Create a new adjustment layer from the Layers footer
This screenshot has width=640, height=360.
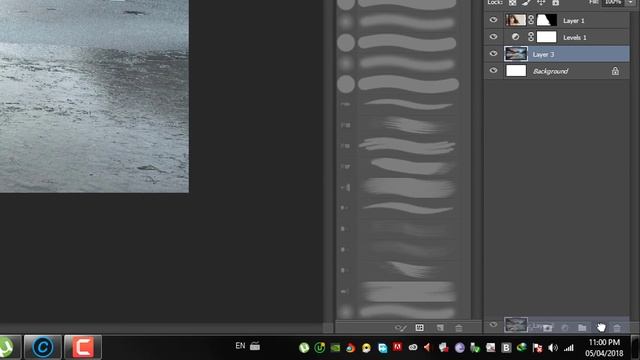click(565, 327)
